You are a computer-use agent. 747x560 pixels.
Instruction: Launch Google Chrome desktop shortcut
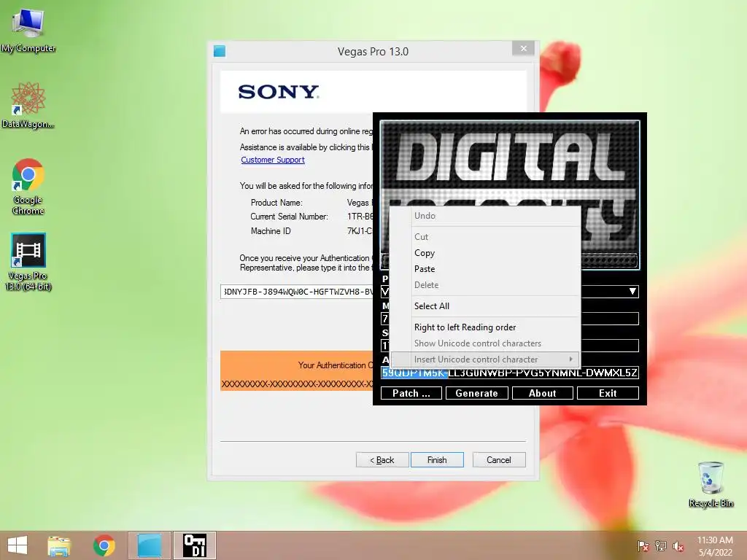pos(28,186)
